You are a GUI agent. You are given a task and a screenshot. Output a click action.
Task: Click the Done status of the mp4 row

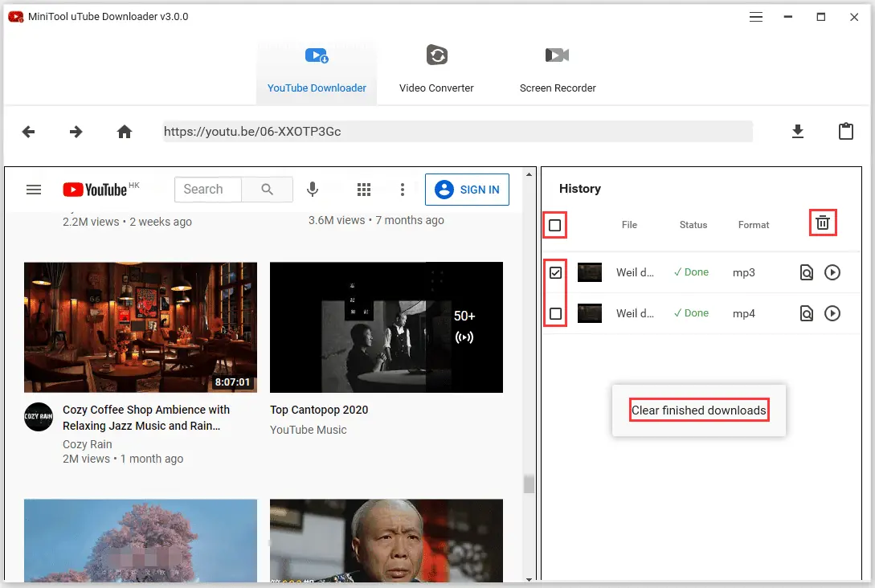click(692, 313)
